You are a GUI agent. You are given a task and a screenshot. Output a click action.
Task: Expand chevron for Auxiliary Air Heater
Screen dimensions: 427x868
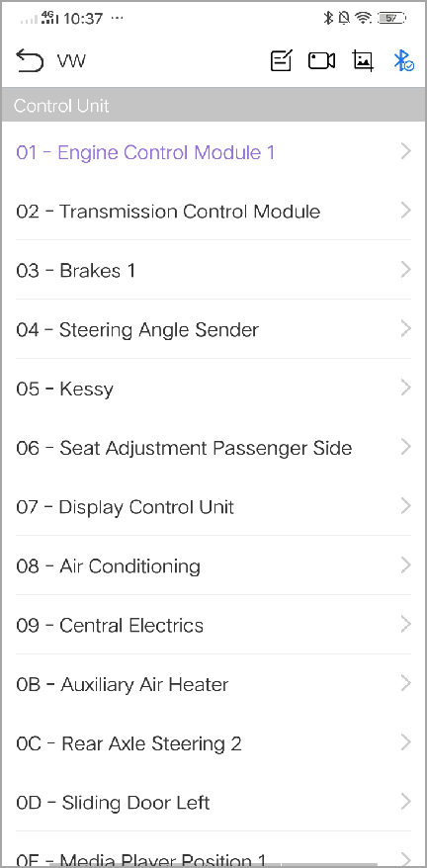(406, 684)
